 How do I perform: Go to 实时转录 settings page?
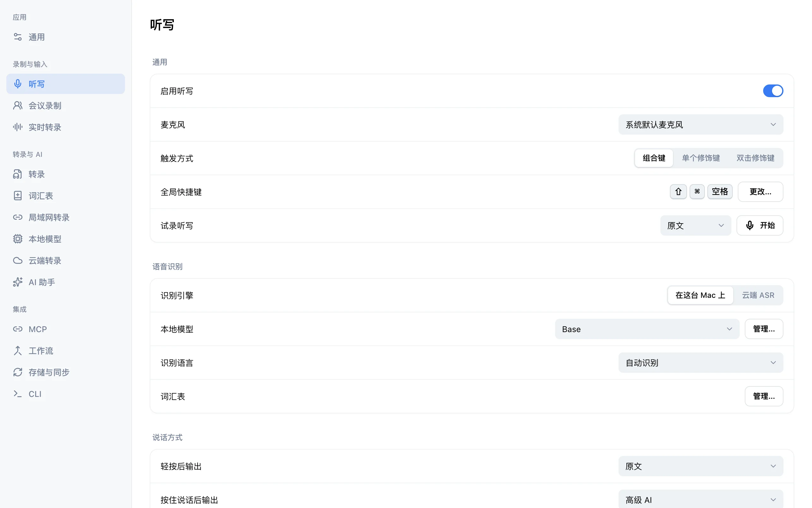[65, 127]
